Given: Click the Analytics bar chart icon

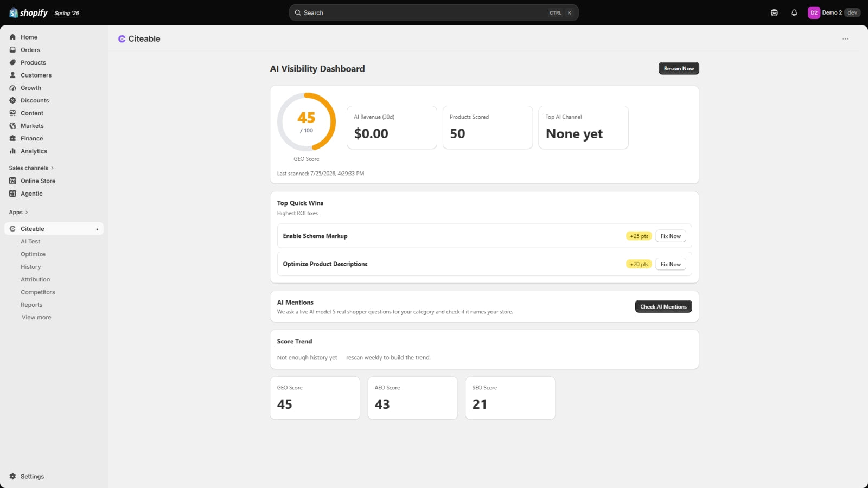Looking at the screenshot, I should 12,151.
